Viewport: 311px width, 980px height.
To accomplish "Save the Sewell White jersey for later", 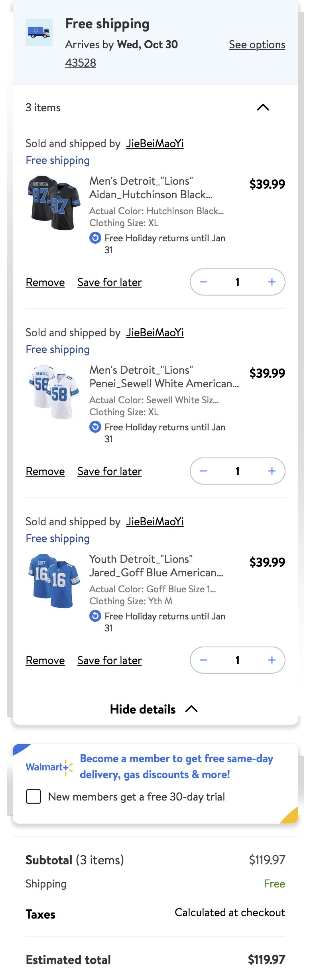I will pos(110,471).
